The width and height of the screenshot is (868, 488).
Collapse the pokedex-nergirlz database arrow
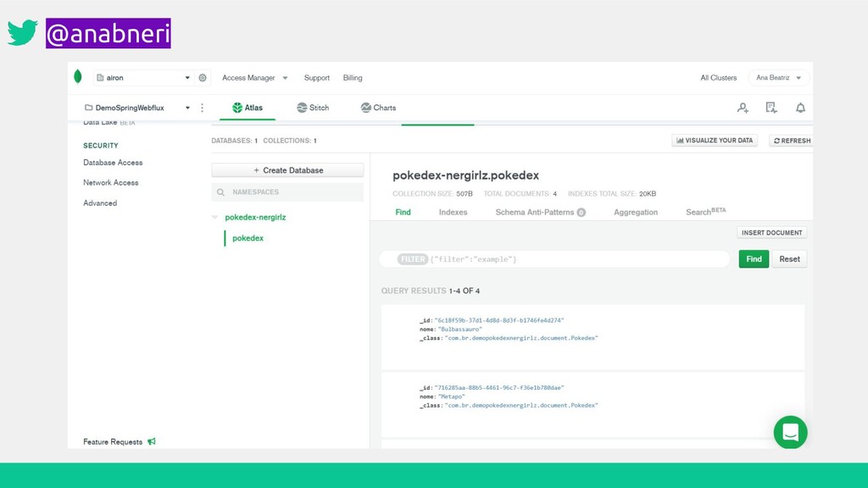point(214,218)
